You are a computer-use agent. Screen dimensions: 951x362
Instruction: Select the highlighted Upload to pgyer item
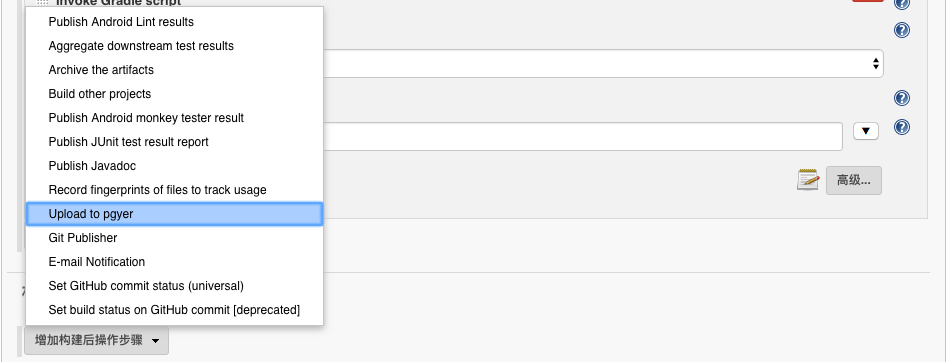(174, 214)
